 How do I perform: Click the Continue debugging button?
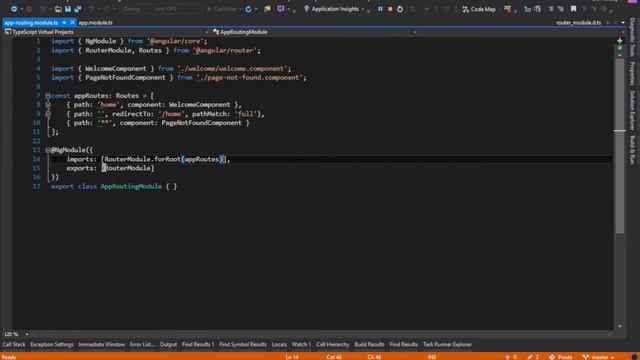[222, 9]
